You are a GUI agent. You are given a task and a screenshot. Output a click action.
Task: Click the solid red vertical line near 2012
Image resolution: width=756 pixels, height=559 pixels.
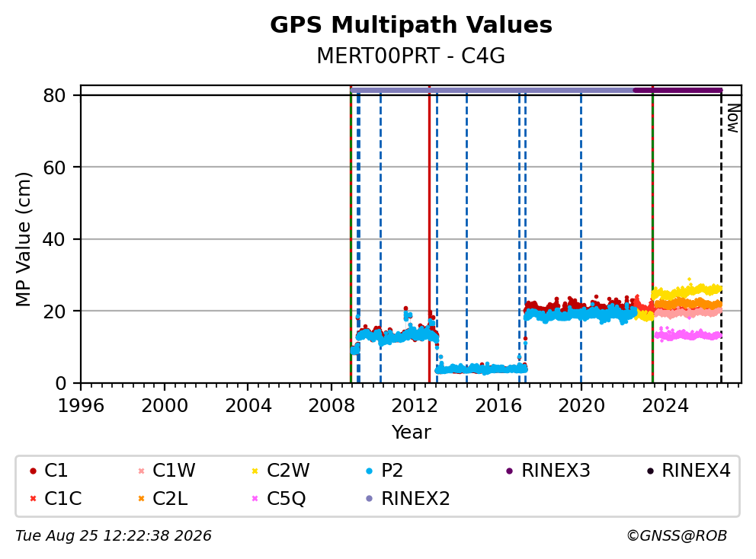point(429,236)
